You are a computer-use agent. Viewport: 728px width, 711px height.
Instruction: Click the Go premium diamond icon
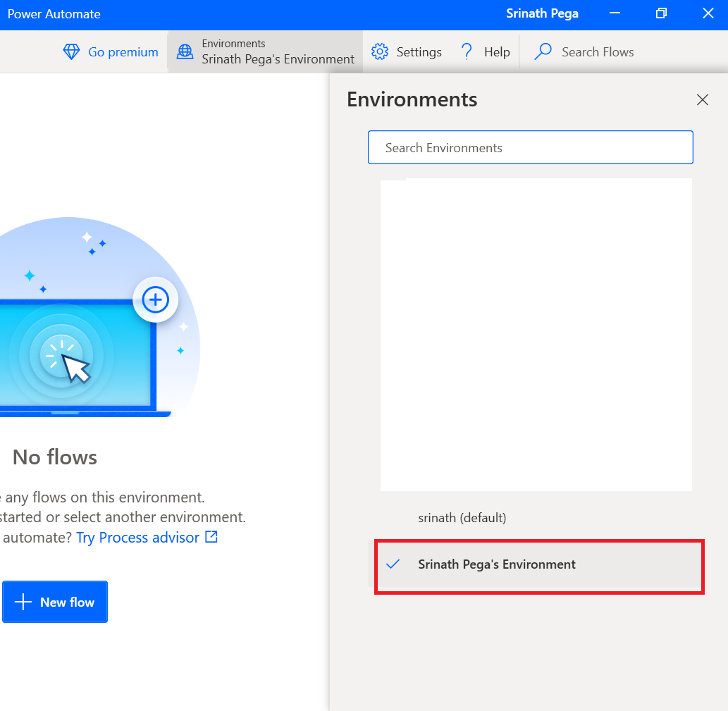point(71,52)
